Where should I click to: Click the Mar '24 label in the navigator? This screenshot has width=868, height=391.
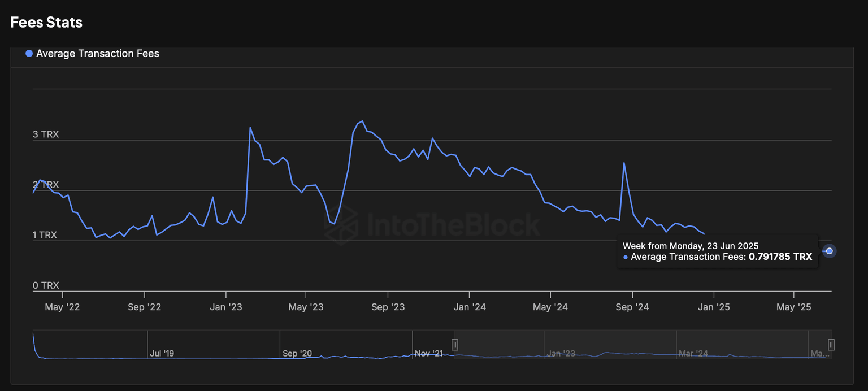point(693,354)
